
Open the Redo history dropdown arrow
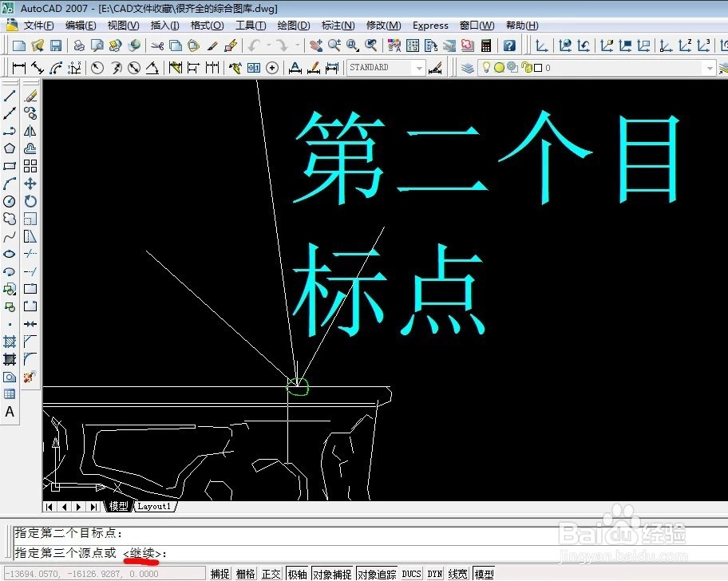pyautogui.click(x=297, y=45)
